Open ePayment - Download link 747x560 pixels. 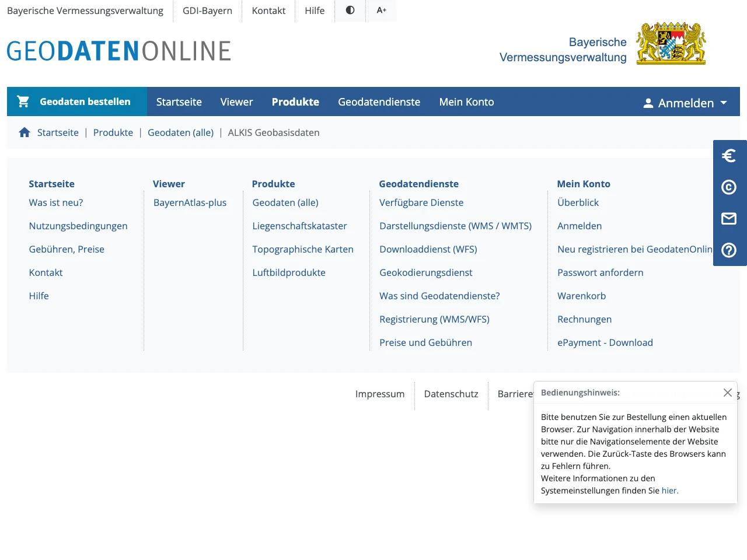pos(605,342)
